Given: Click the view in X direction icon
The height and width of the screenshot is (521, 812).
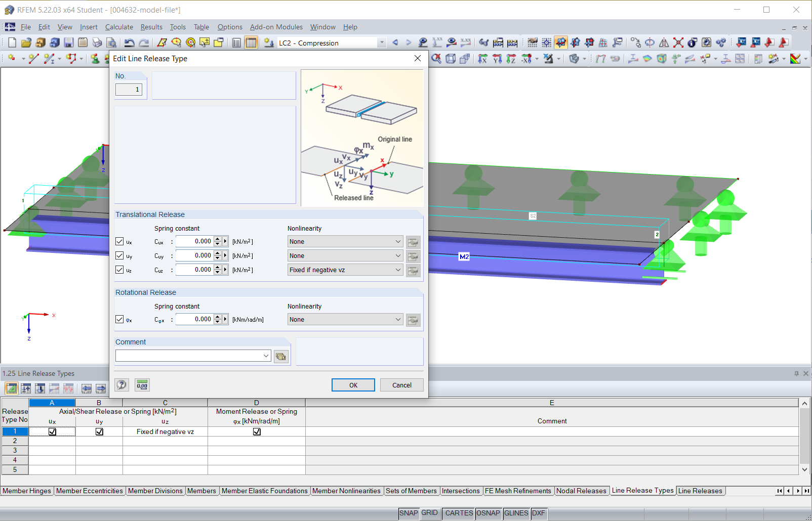Looking at the screenshot, I should (483, 59).
